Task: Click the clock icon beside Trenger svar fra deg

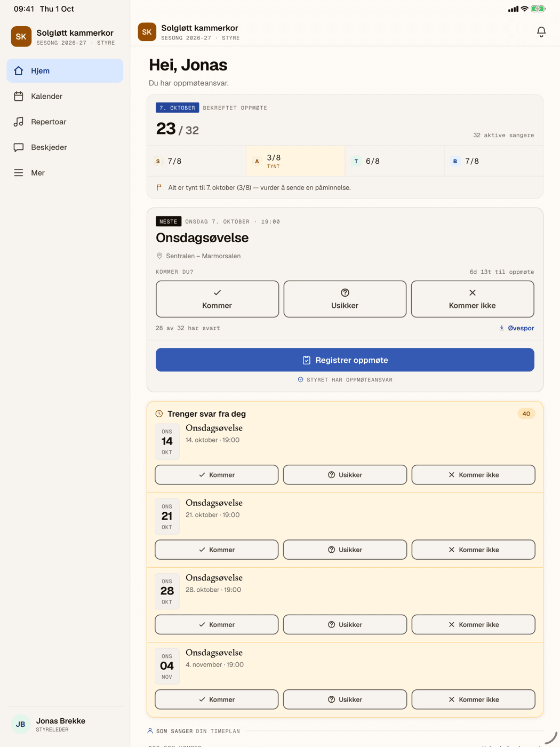Action: tap(159, 414)
